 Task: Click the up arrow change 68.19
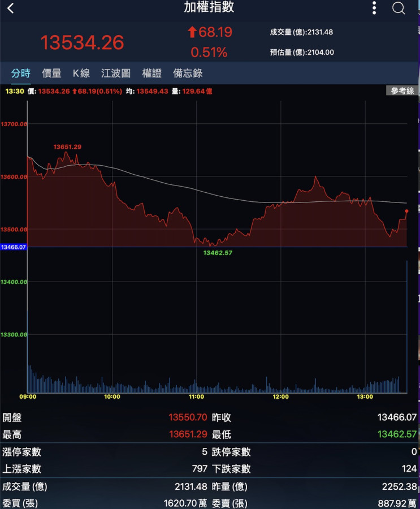pyautogui.click(x=210, y=32)
